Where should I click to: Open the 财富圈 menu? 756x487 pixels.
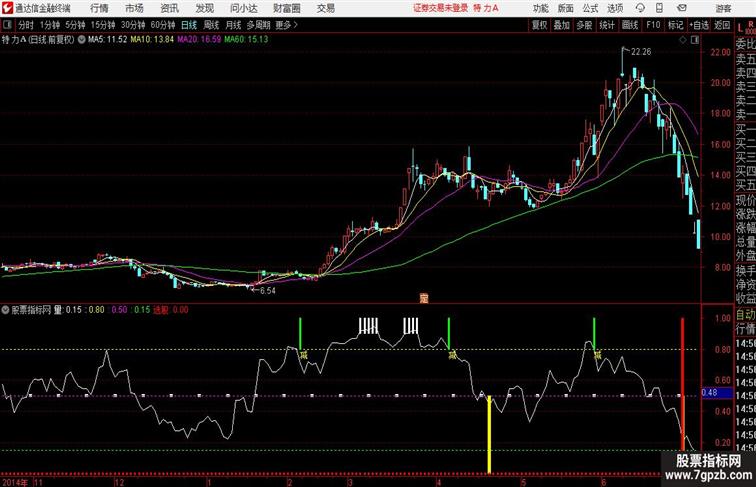point(287,8)
